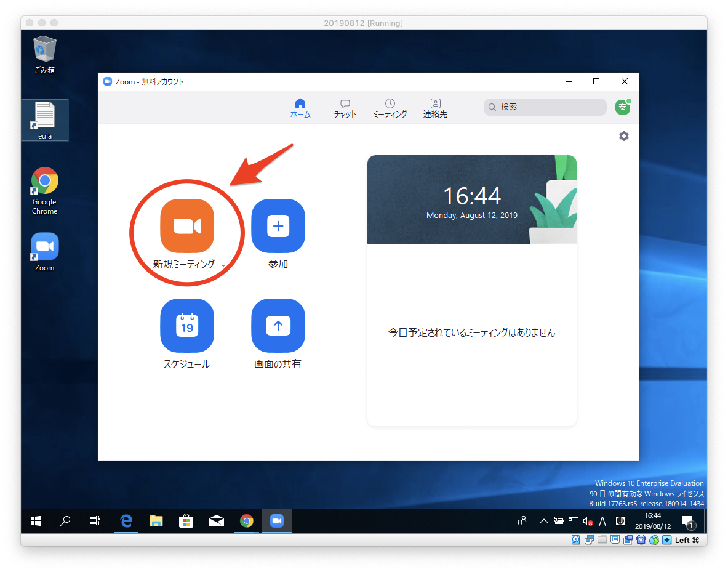The image size is (728, 572).
Task: Expand the 新規ミーティング dropdown arrow
Action: pyautogui.click(x=223, y=265)
